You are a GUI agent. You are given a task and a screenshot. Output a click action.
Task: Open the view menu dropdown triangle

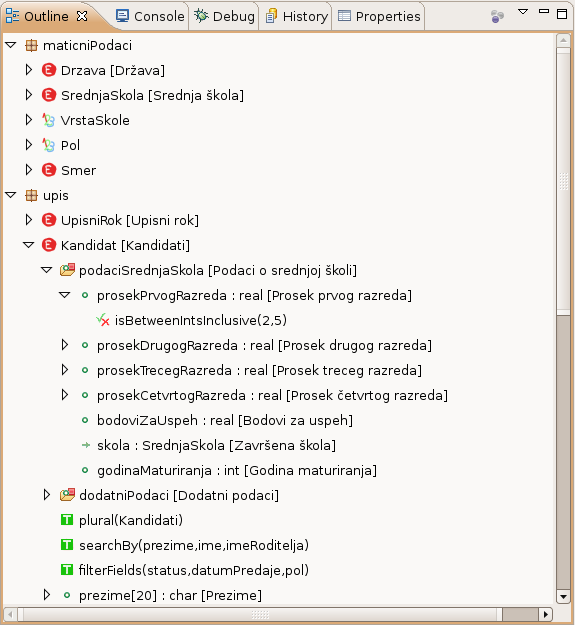point(523,12)
